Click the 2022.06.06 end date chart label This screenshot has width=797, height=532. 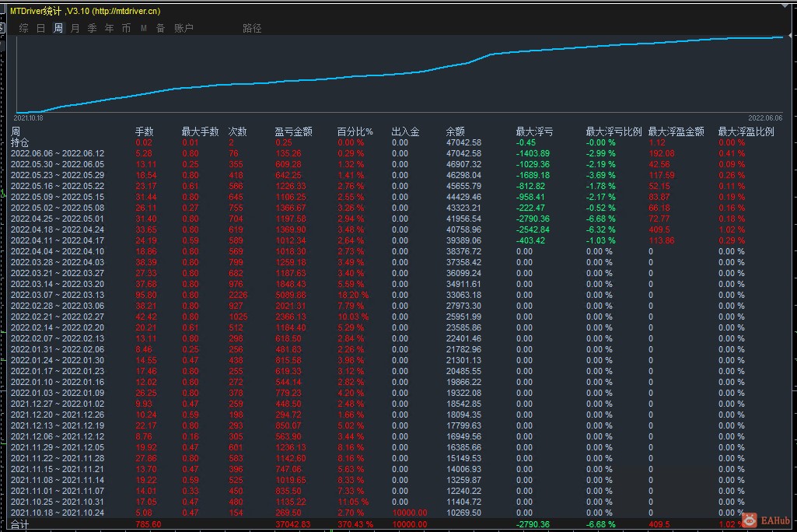click(x=764, y=118)
